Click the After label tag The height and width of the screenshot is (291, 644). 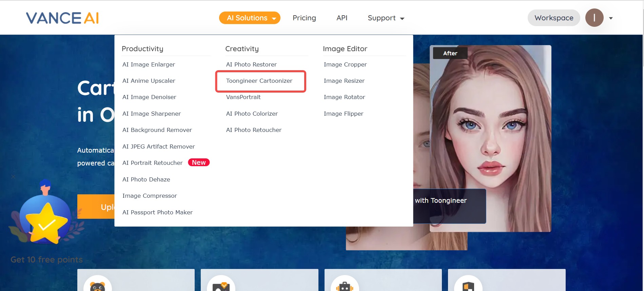coord(450,53)
